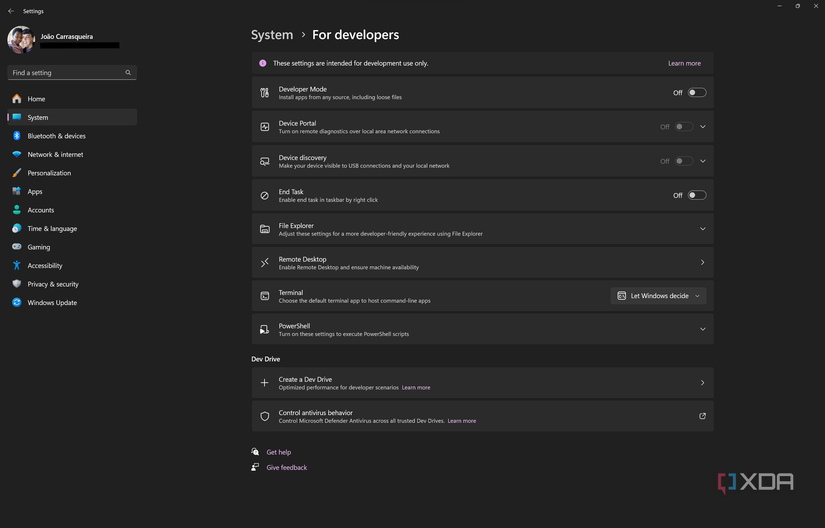Image resolution: width=825 pixels, height=528 pixels.
Task: Click the back arrow icon in Settings
Action: (x=11, y=11)
